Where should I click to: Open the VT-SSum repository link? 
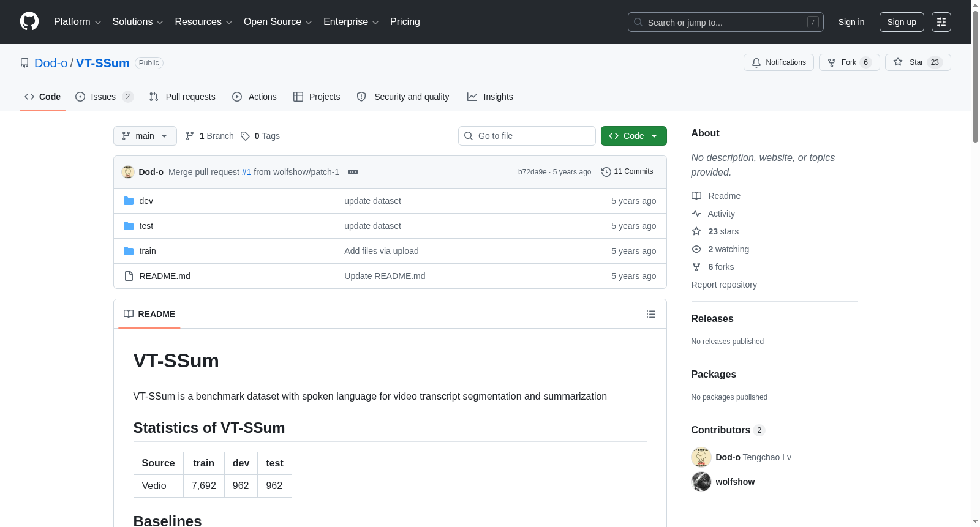click(x=103, y=63)
